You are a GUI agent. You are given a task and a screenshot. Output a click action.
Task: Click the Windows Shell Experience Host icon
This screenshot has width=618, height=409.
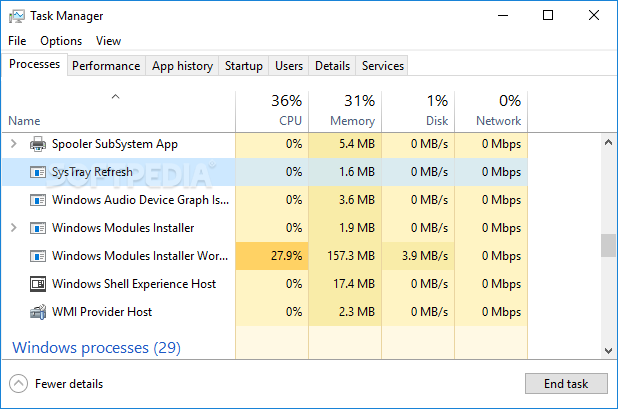[x=38, y=284]
